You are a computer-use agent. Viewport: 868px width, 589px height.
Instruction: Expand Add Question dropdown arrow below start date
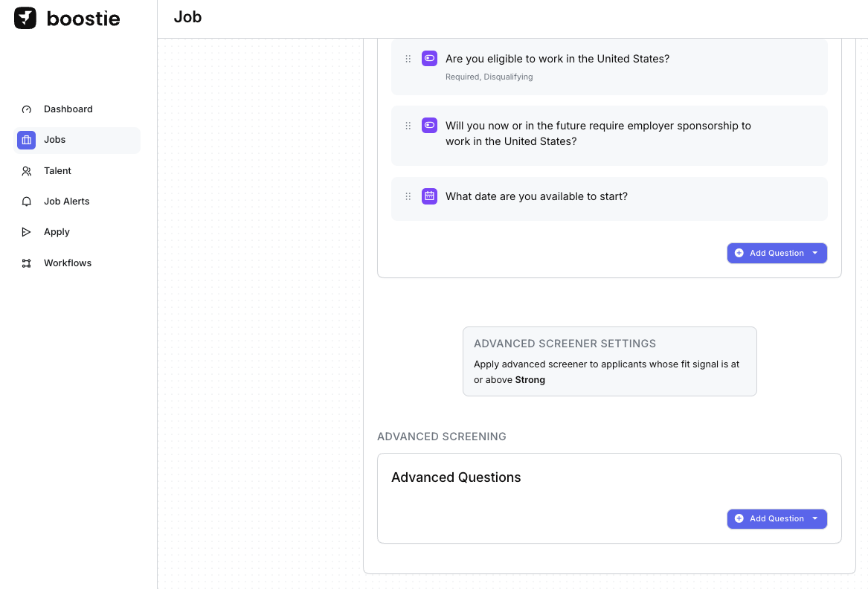click(x=815, y=253)
